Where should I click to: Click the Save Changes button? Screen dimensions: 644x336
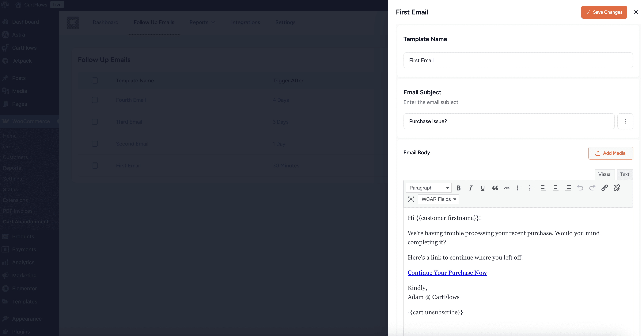pyautogui.click(x=604, y=12)
